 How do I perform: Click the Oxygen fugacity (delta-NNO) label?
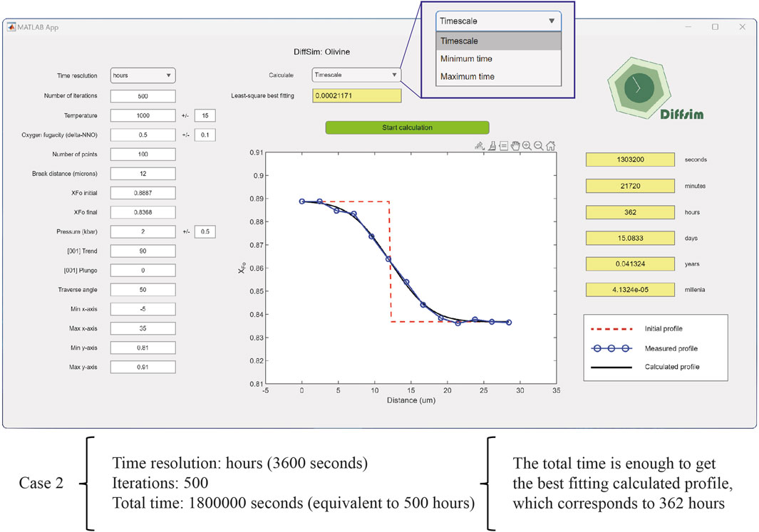pyautogui.click(x=59, y=135)
